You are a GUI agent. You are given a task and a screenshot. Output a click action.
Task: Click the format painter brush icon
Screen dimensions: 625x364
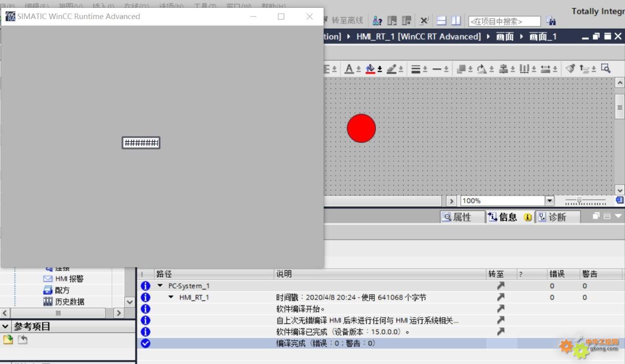click(570, 69)
